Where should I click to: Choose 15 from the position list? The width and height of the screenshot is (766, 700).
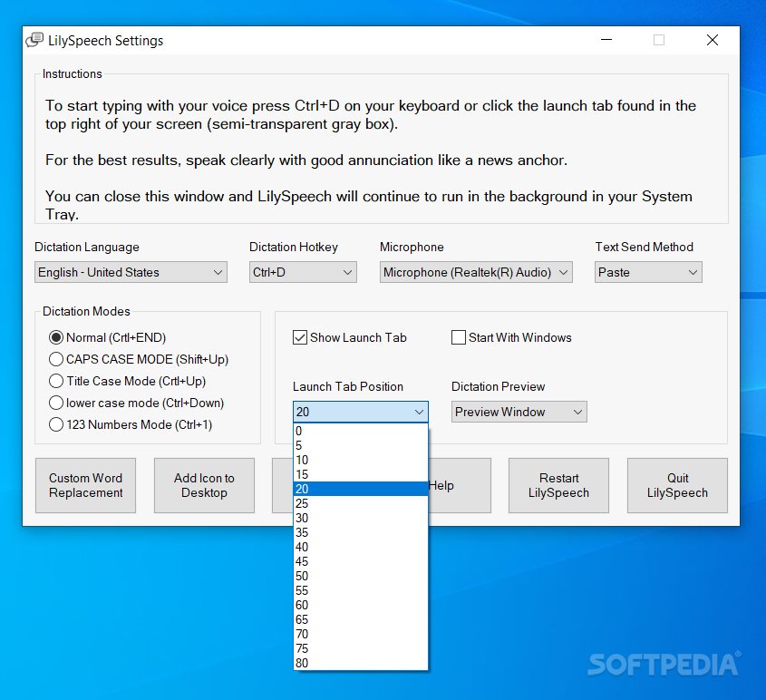point(361,474)
